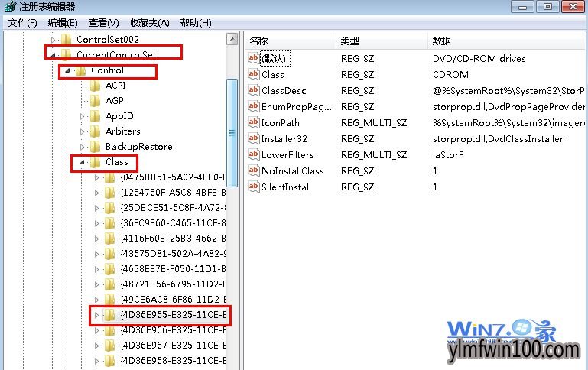The width and height of the screenshot is (588, 370).
Task: Select the {36FC9E60-C465-11CF key
Action: pyautogui.click(x=173, y=223)
